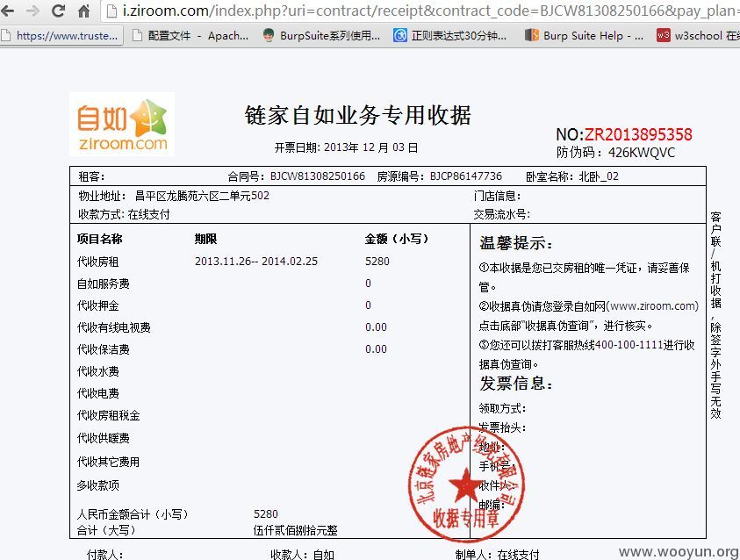740x560 pixels.
Task: Select contract number BJCW81308250166
Action: [x=318, y=176]
